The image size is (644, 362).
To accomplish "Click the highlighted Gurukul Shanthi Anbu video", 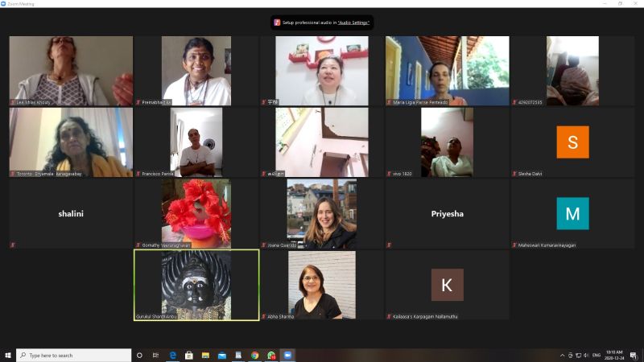I will point(196,285).
